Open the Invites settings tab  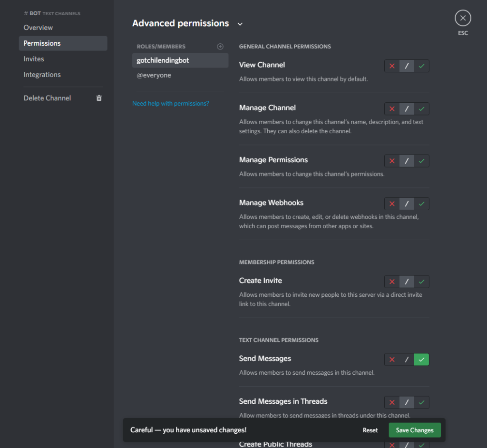tap(34, 59)
